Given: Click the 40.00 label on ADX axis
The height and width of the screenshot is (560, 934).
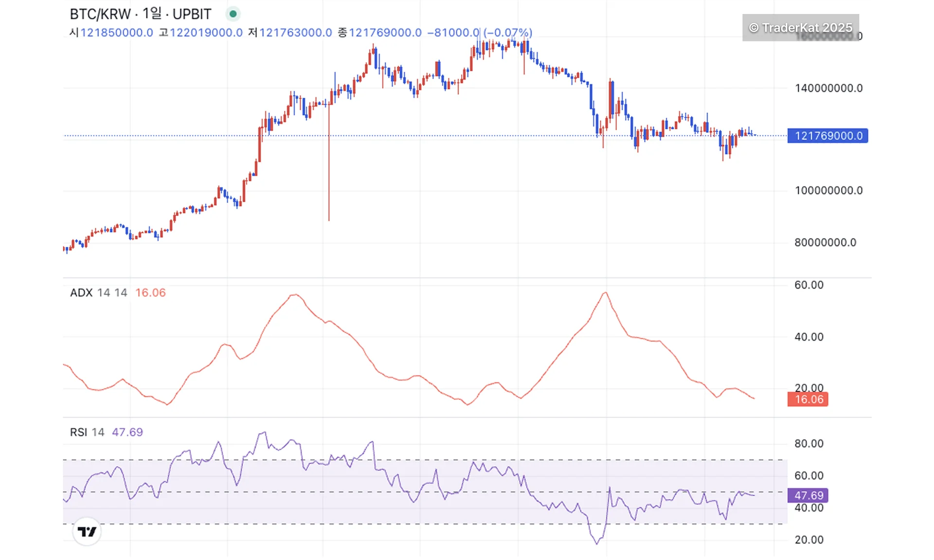Looking at the screenshot, I should (808, 337).
